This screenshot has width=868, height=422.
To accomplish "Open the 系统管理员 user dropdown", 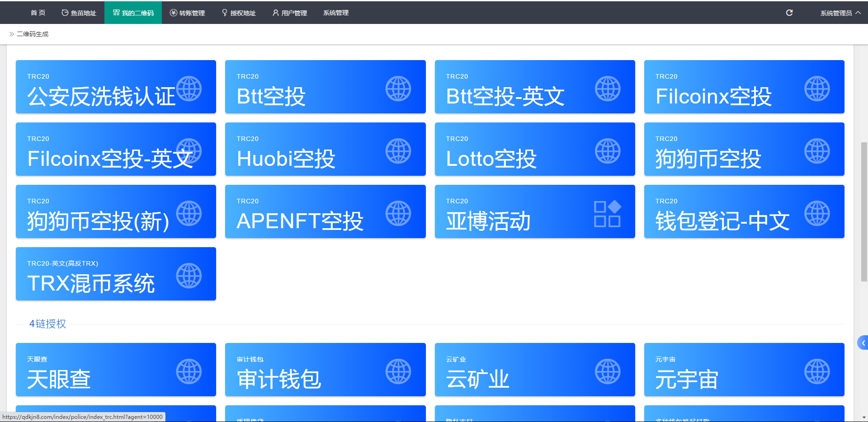I will pos(840,13).
